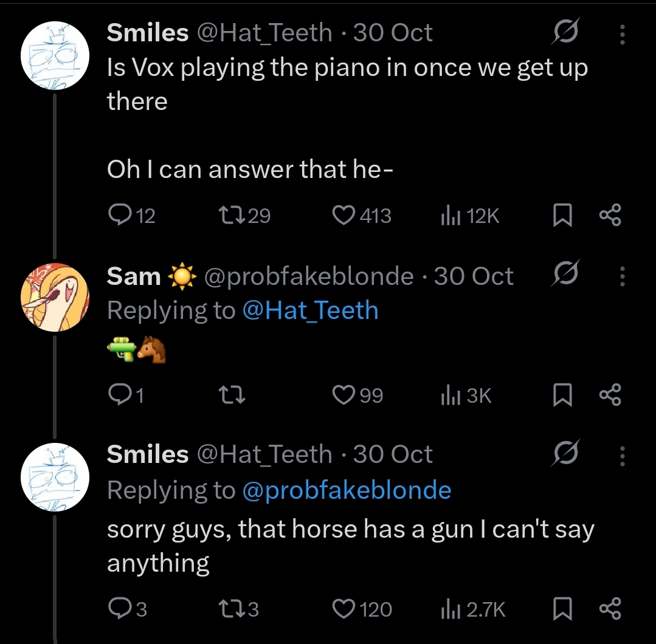Open Grok icon on the first tweet
The image size is (656, 644).
click(x=563, y=34)
